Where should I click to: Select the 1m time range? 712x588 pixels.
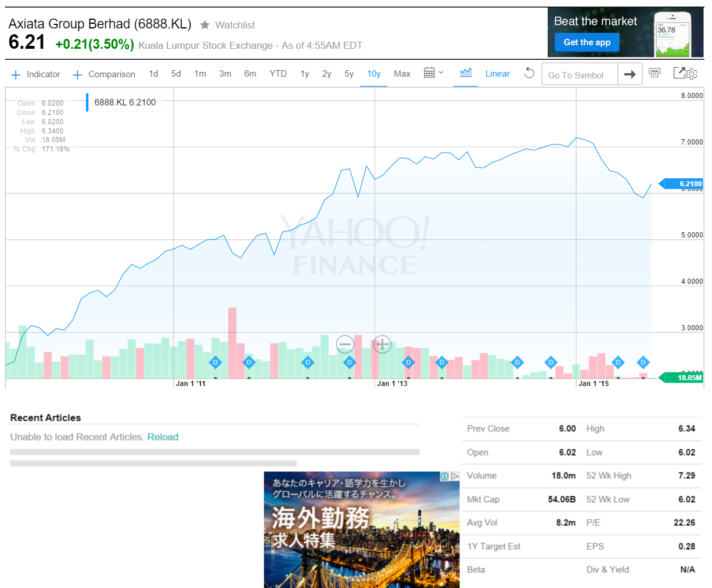(200, 74)
